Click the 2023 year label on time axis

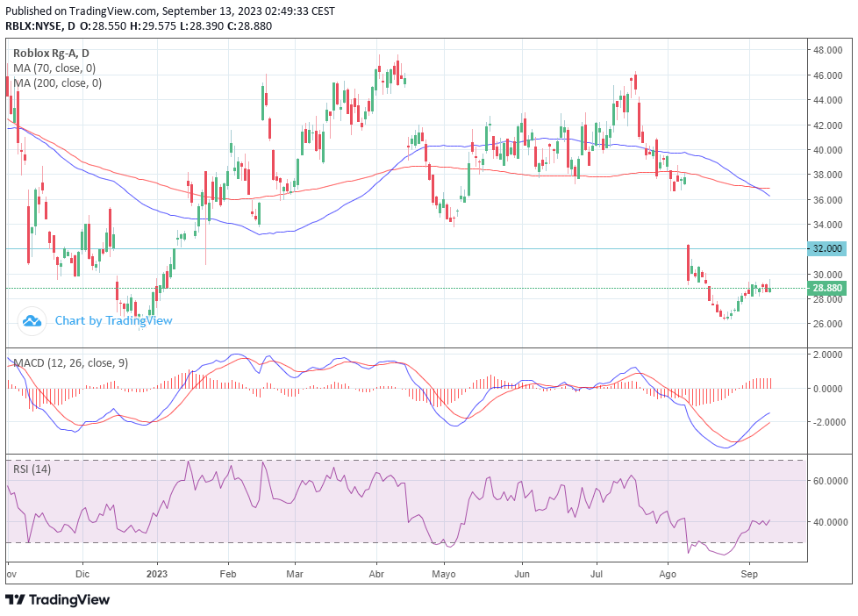(x=157, y=574)
